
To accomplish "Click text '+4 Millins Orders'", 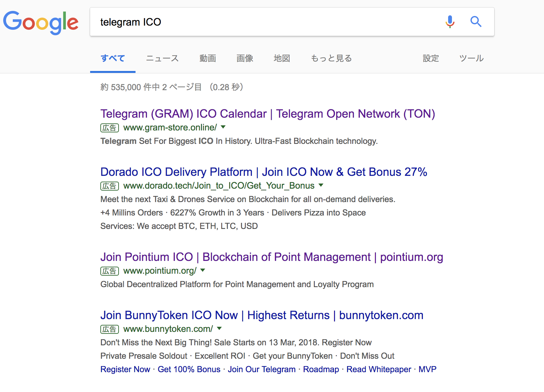I will [x=132, y=213].
